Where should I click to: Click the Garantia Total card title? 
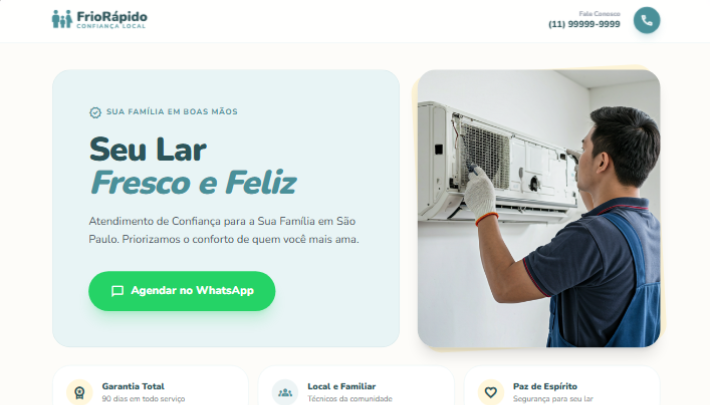[x=133, y=386]
